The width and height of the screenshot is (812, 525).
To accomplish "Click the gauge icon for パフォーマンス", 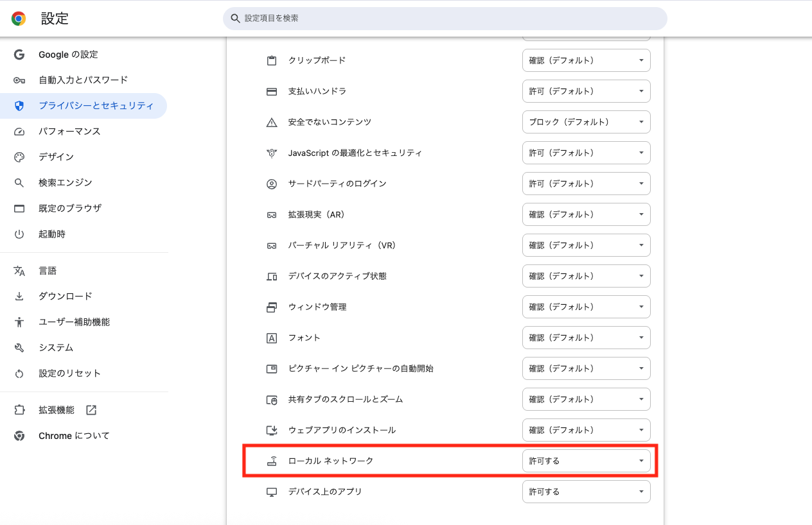I will pyautogui.click(x=19, y=132).
